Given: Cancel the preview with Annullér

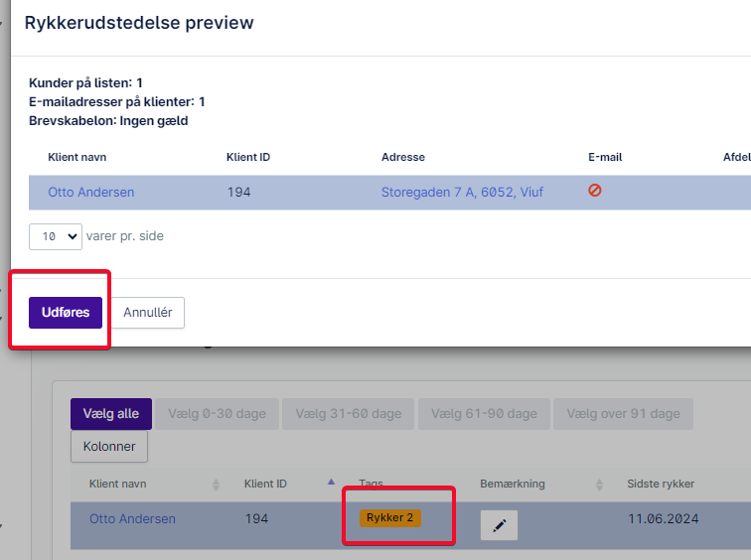Looking at the screenshot, I should 147,313.
